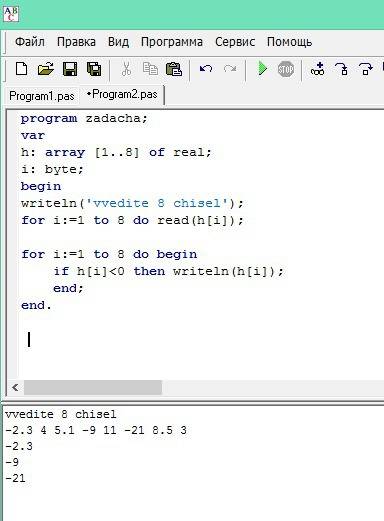Screen dimensions: 384x521
Task: Open the Файл menu
Action: [30, 42]
